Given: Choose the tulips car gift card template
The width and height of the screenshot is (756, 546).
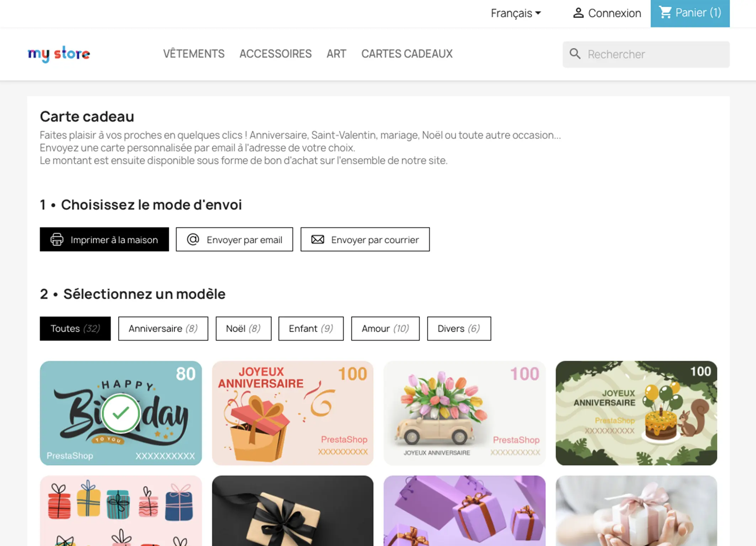Looking at the screenshot, I should [464, 413].
